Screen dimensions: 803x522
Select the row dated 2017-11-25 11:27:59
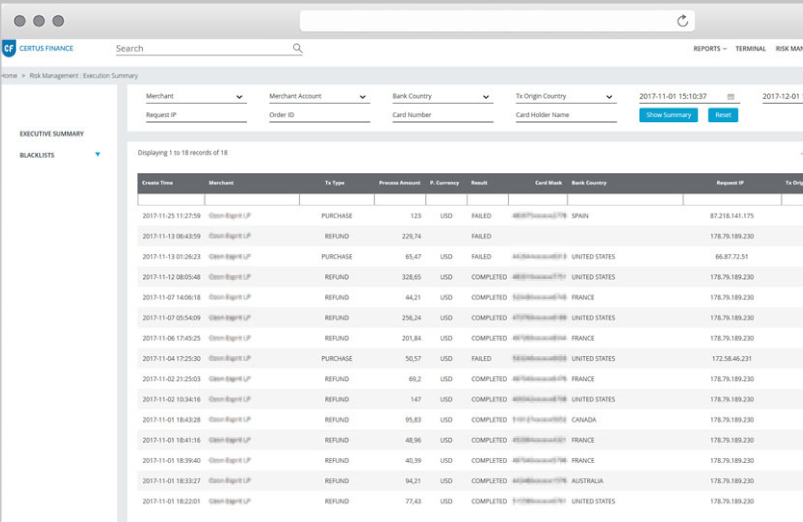(x=470, y=216)
